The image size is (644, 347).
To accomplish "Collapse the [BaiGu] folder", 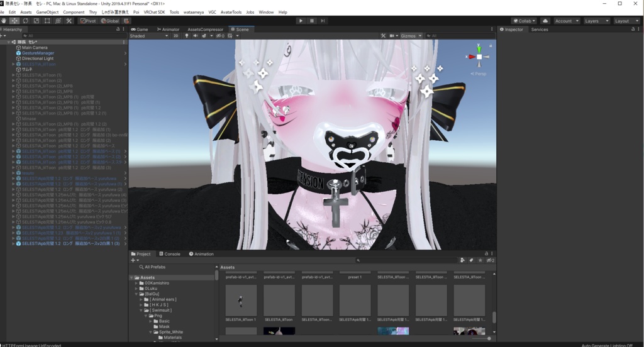I will coord(136,294).
